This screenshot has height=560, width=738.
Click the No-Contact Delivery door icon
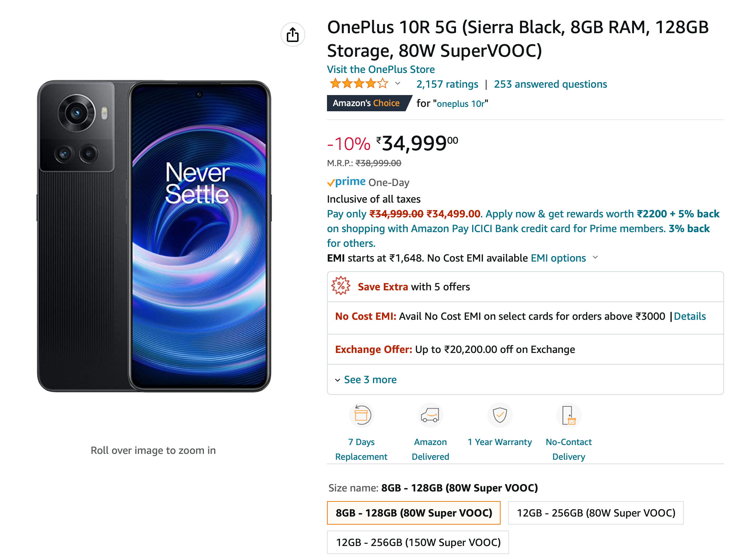[x=568, y=415]
